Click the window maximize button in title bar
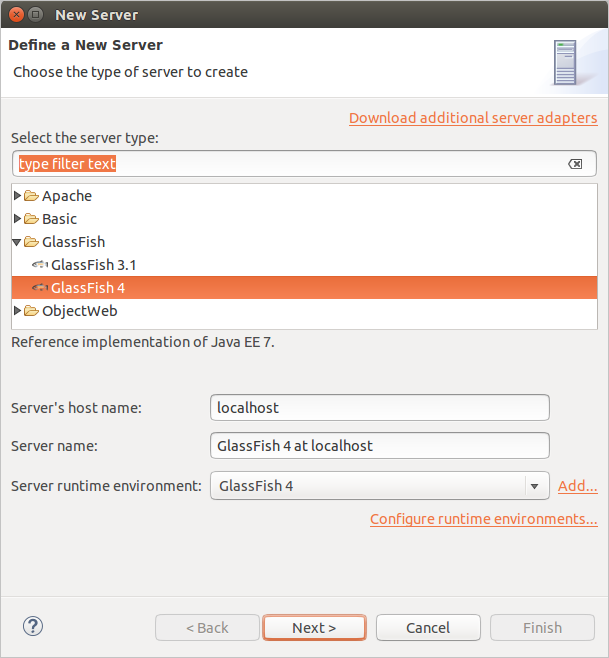This screenshot has height=658, width=609. (36, 15)
